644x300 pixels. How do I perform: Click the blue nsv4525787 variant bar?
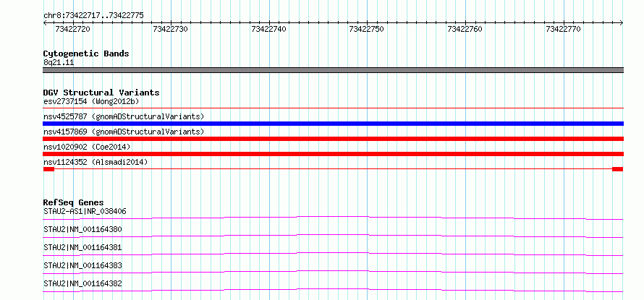333,124
